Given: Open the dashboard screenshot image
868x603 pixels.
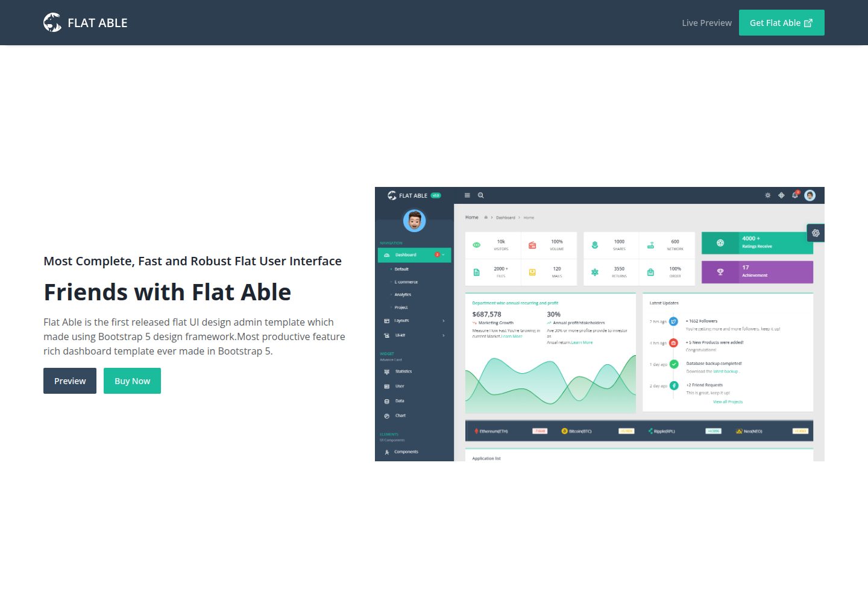Looking at the screenshot, I should (600, 324).
